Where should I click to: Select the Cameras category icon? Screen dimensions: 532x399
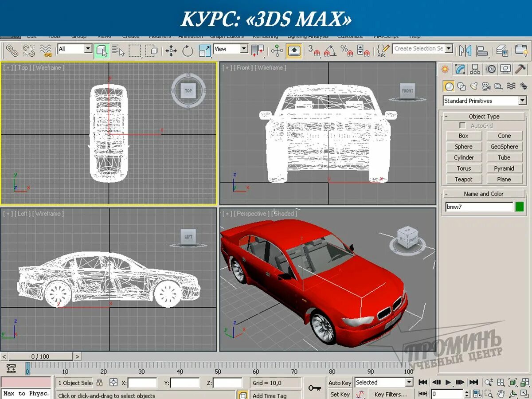486,86
